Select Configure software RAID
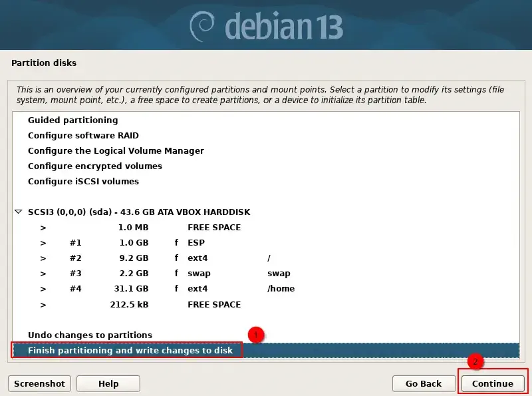Screen dimensions: 532x396 coord(83,136)
